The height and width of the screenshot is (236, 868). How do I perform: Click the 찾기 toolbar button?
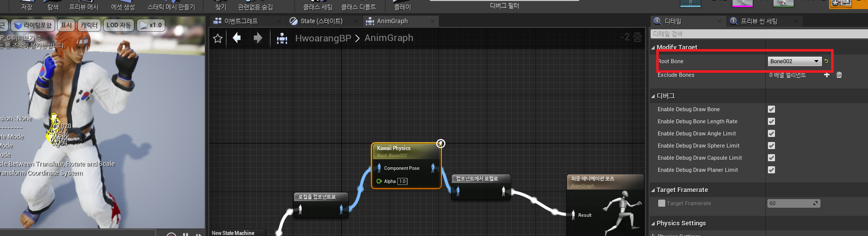click(x=221, y=7)
